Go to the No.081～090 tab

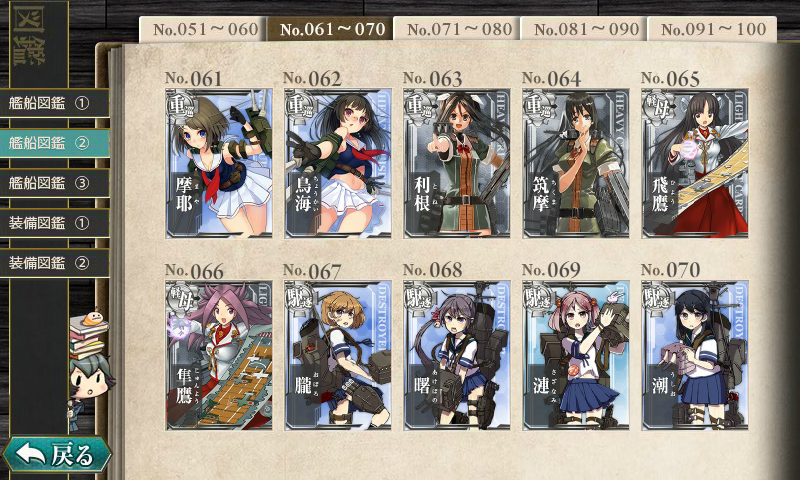click(585, 29)
